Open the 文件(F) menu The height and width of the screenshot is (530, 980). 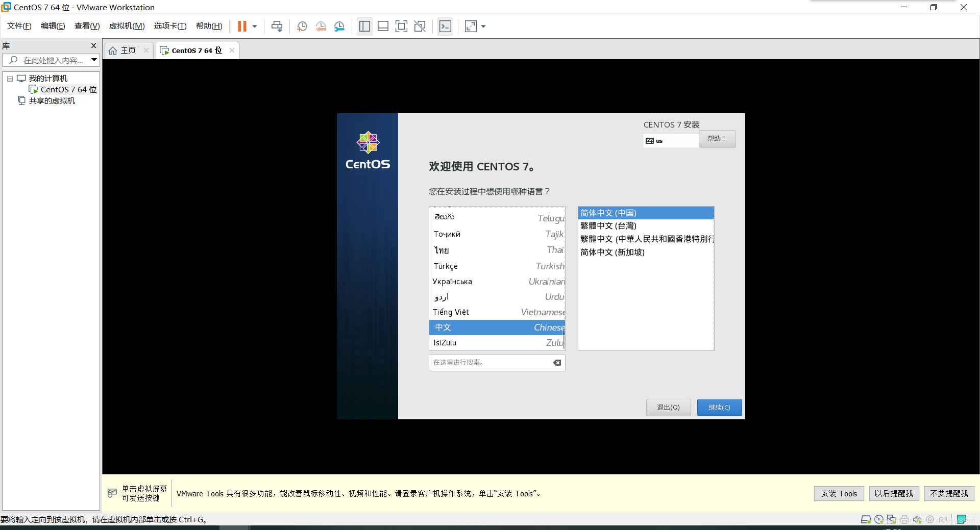click(x=19, y=26)
